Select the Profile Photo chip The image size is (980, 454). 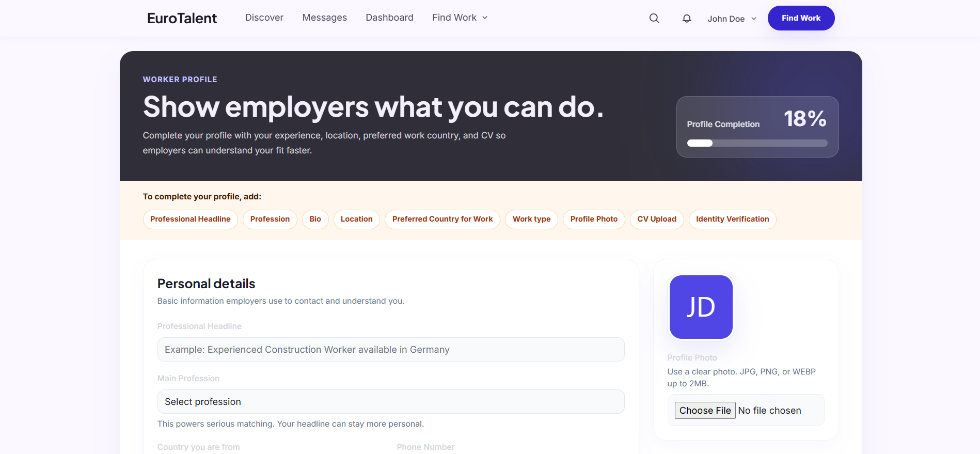click(x=594, y=219)
